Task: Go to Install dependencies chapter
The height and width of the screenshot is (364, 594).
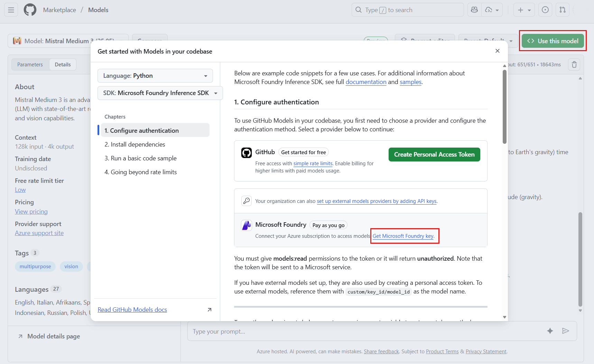Action: [135, 144]
